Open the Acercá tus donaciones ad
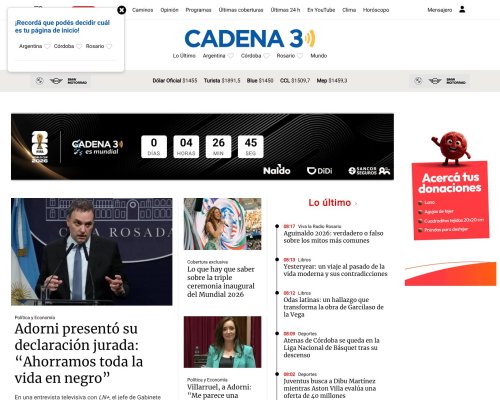Screen dimensions: 500x400 (450, 186)
